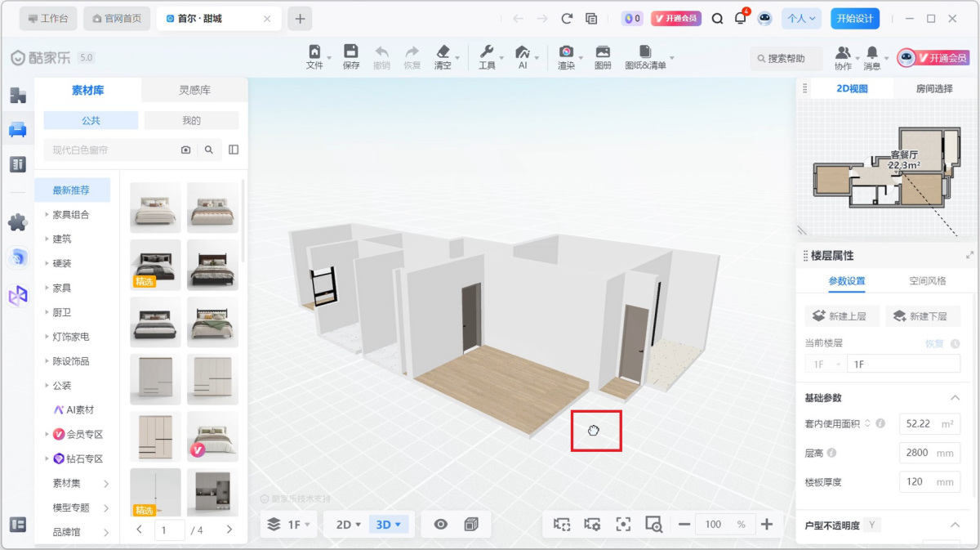Screen dimensions: 980x550
Task: Open the 空间风格 tab
Action: (x=928, y=280)
